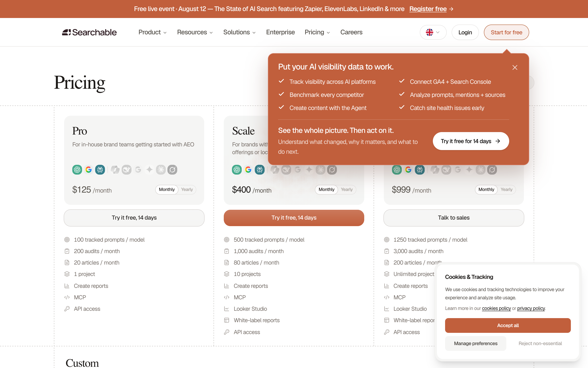
Task: Click the Perplexity icon in the Scale card
Action: pos(259,170)
